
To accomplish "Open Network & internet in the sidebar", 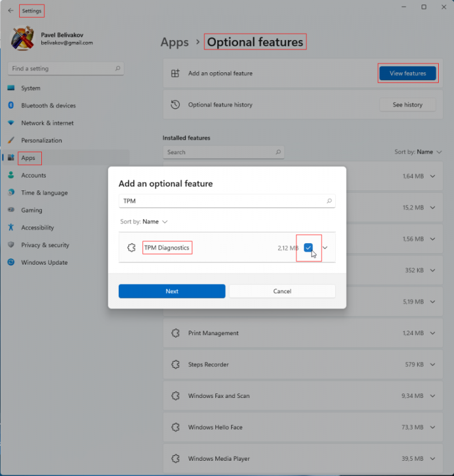I will 65,123.
